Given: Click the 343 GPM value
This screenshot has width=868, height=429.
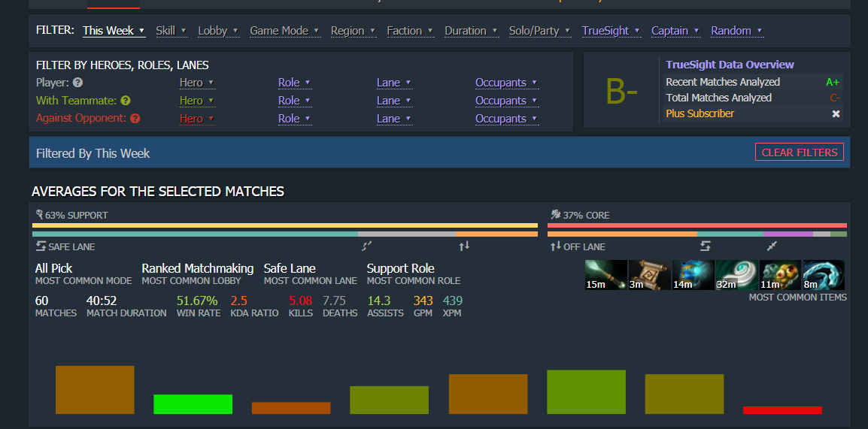Looking at the screenshot, I should coord(423,301).
